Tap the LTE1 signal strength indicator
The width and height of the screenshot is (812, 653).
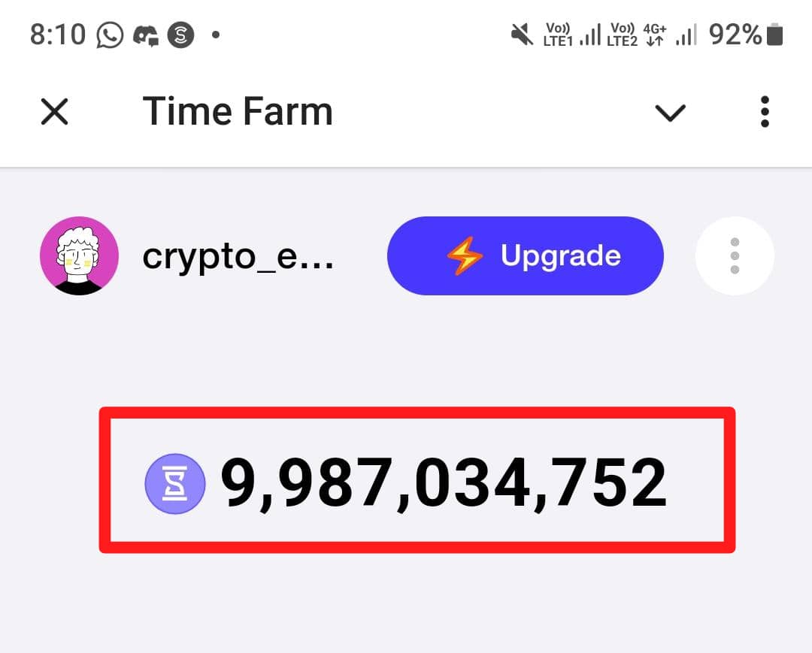(x=571, y=35)
